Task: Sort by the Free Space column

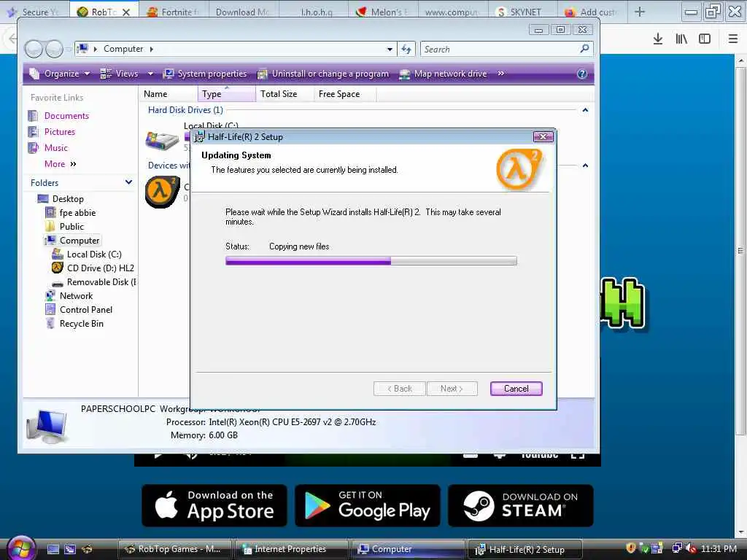Action: (x=345, y=94)
